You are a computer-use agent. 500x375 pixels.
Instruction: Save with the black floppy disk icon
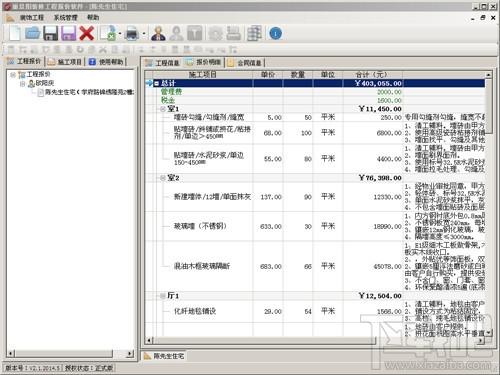(x=50, y=33)
